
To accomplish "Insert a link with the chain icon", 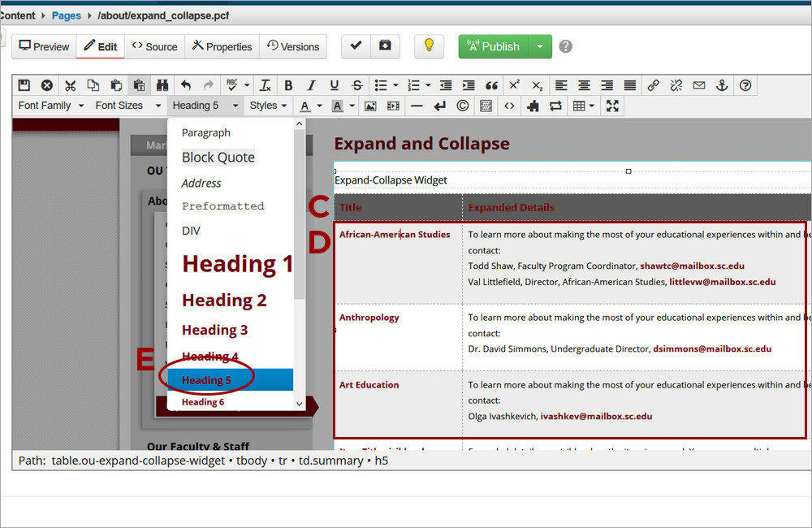I will 654,85.
